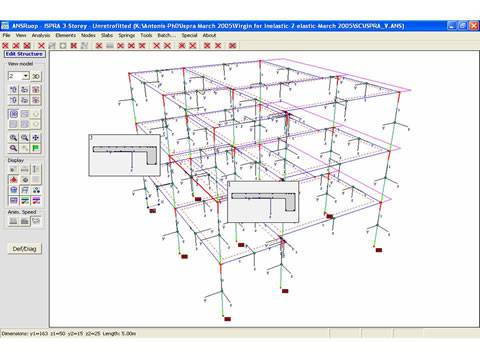Click the Edit Structure button
The width and height of the screenshot is (480, 360).
25,54
